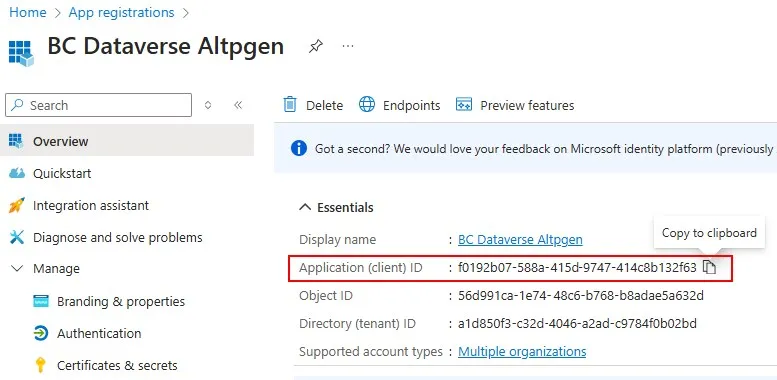The width and height of the screenshot is (777, 380).
Task: Click the Directory (tenant) ID label
Action: [357, 324]
